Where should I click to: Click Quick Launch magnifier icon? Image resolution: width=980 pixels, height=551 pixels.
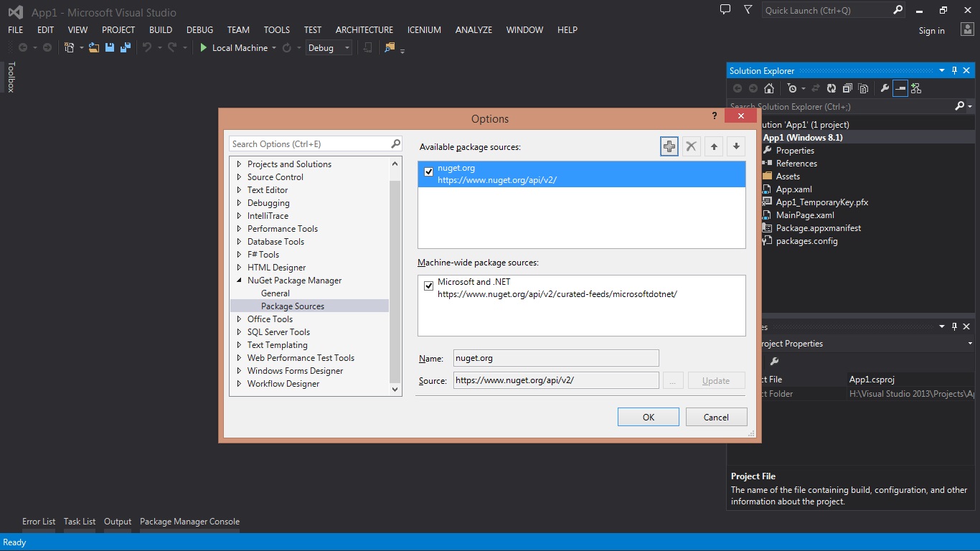(x=898, y=10)
